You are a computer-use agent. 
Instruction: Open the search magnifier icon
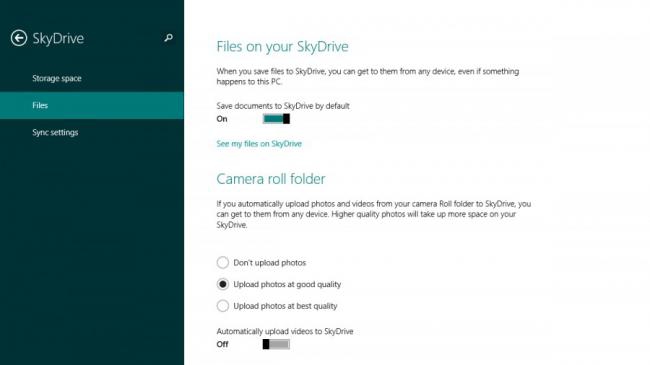168,38
